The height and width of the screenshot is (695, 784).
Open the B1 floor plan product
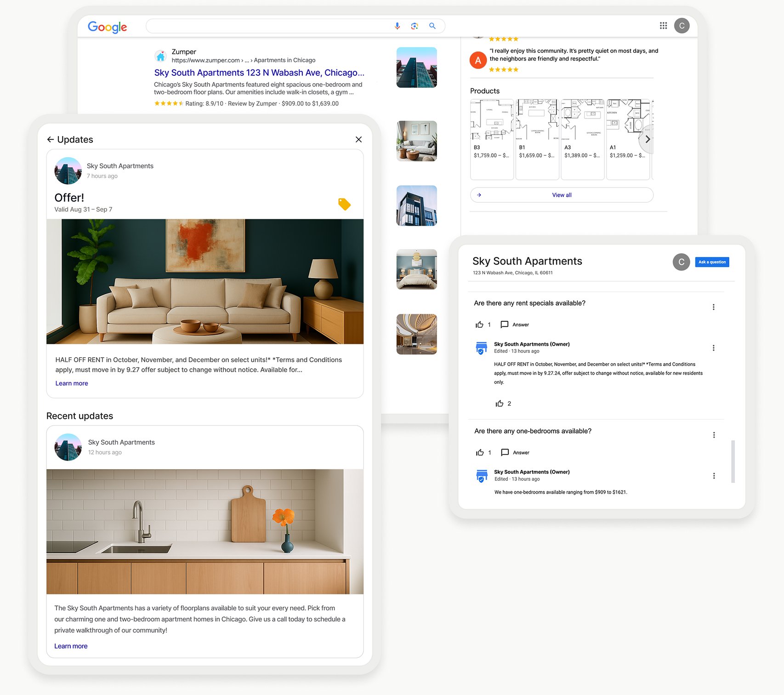(537, 139)
